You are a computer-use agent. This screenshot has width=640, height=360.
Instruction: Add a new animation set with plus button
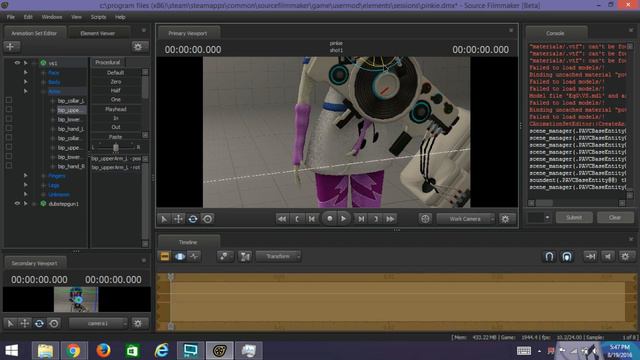tap(11, 47)
